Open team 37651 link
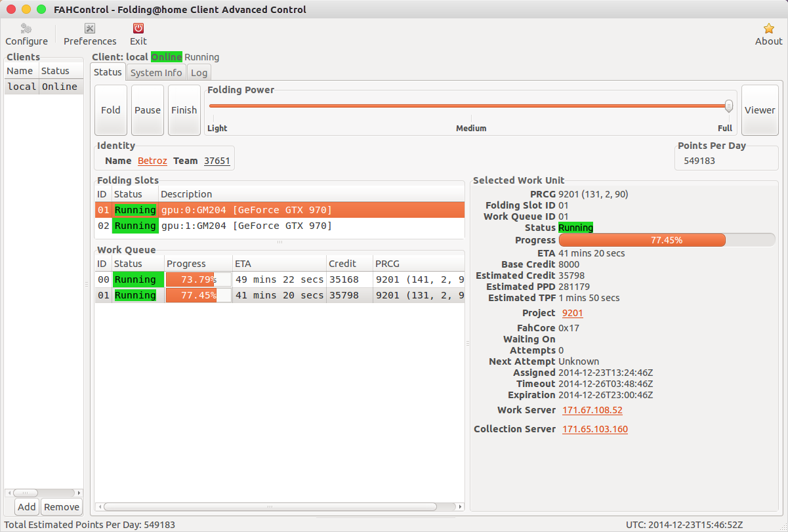 [217, 161]
